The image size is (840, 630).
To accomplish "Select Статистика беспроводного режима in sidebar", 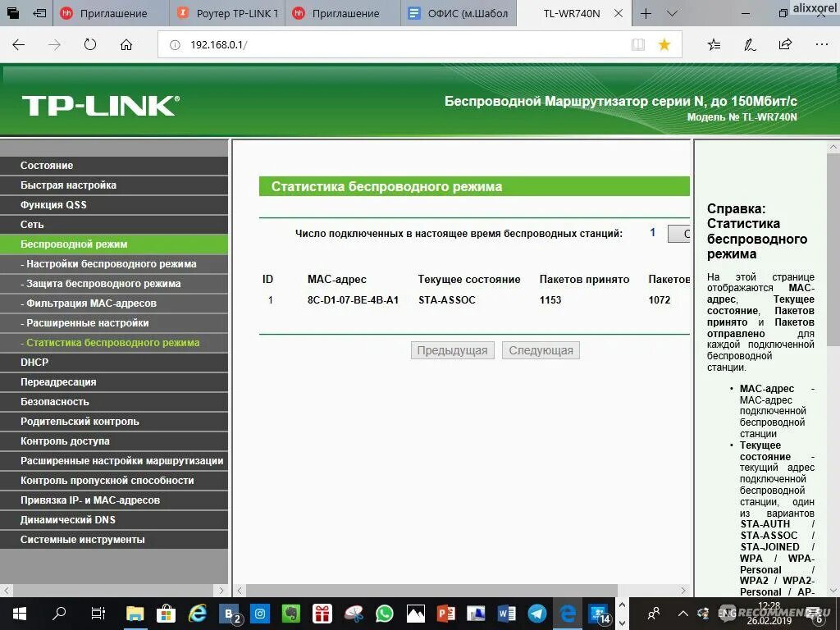I will click(114, 343).
